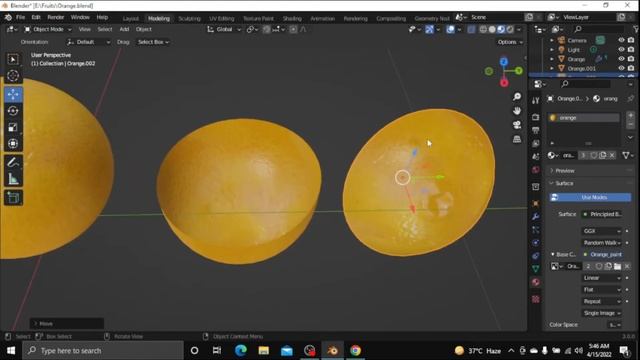Viewport: 640px width, 360px height.
Task: Open the Default orientation dropdown
Action: (89, 42)
